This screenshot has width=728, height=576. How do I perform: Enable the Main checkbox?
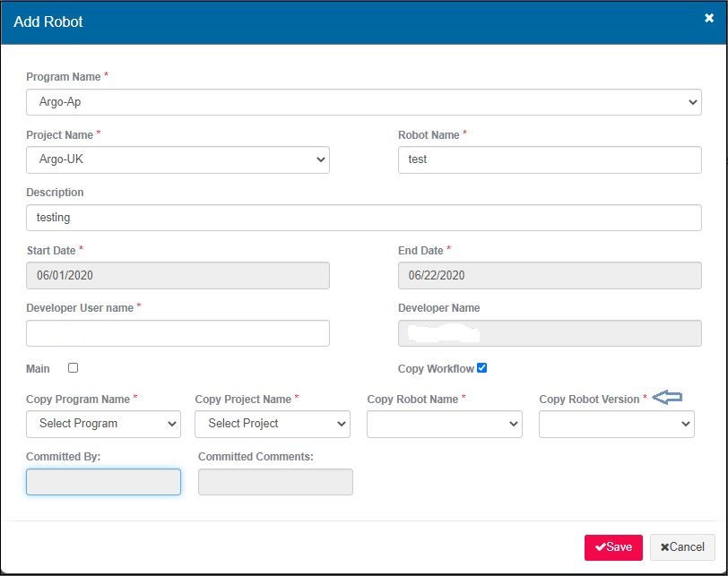pos(74,368)
